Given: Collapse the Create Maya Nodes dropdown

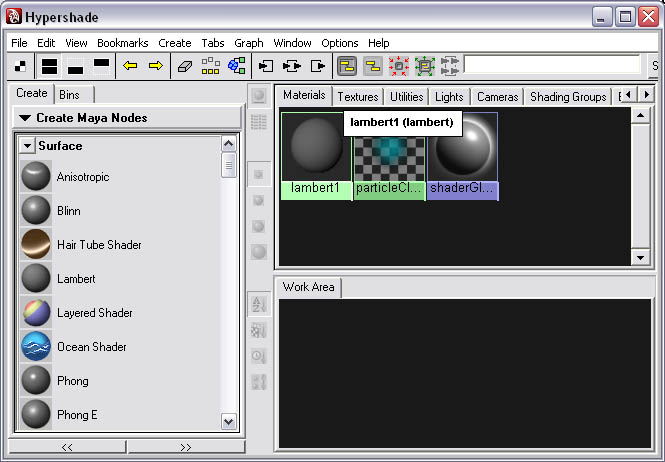Looking at the screenshot, I should click(x=25, y=118).
